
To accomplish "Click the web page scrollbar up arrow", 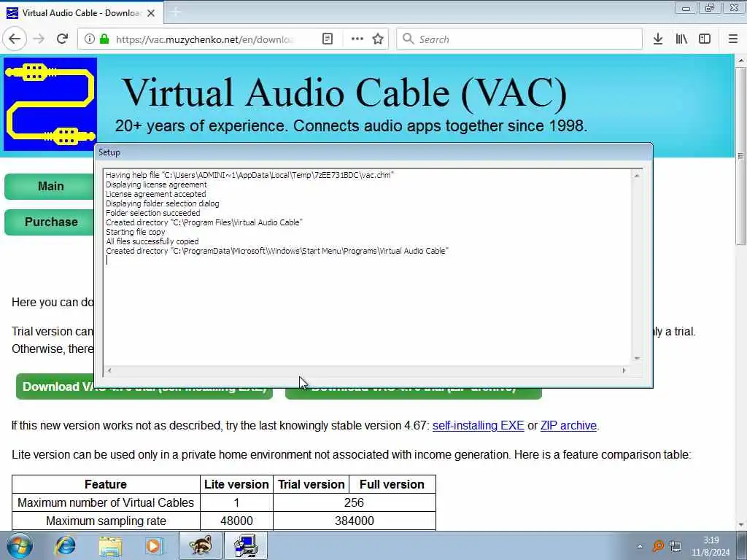I will pyautogui.click(x=741, y=61).
